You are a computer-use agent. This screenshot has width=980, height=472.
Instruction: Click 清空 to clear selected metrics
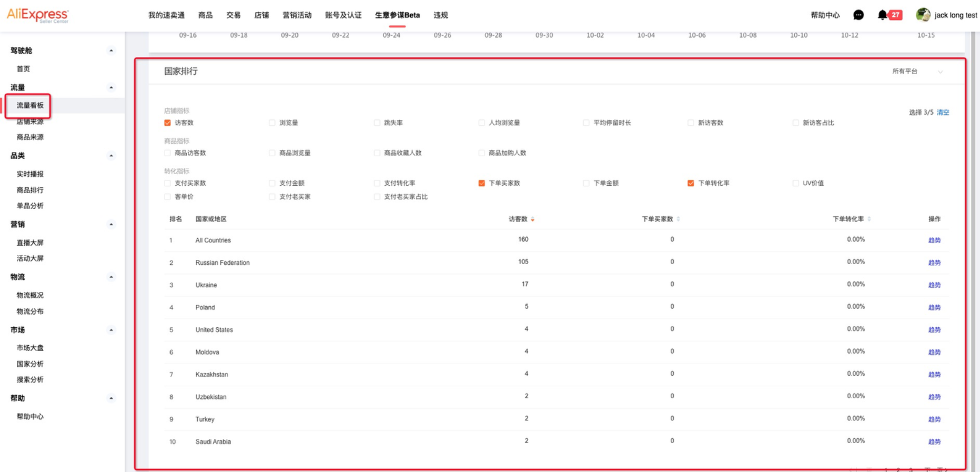[x=943, y=113]
